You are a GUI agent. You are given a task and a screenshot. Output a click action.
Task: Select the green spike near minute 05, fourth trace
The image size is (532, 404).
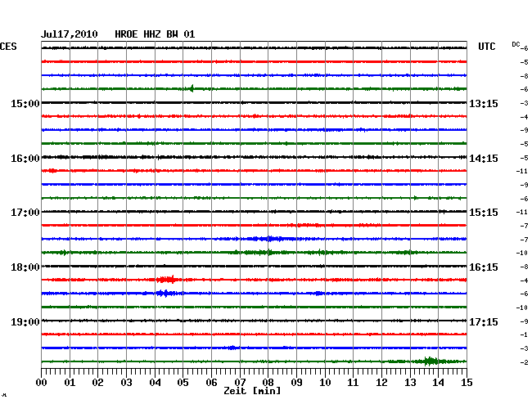(x=192, y=88)
